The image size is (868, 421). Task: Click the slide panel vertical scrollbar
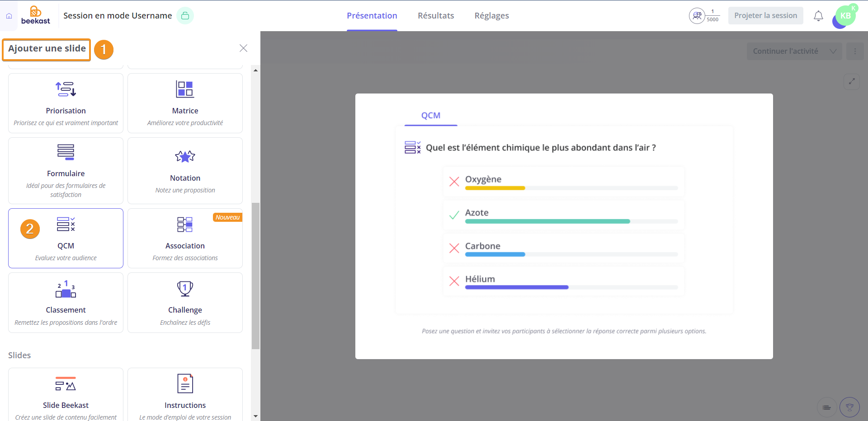[x=255, y=276]
